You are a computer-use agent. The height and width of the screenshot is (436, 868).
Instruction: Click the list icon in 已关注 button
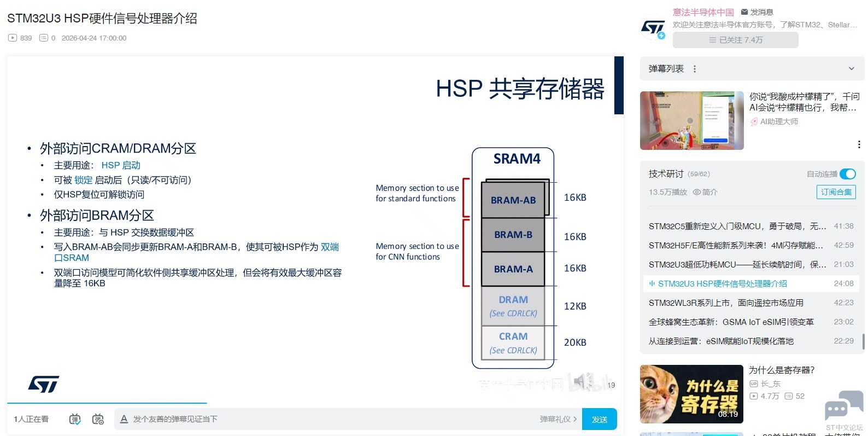pyautogui.click(x=712, y=40)
